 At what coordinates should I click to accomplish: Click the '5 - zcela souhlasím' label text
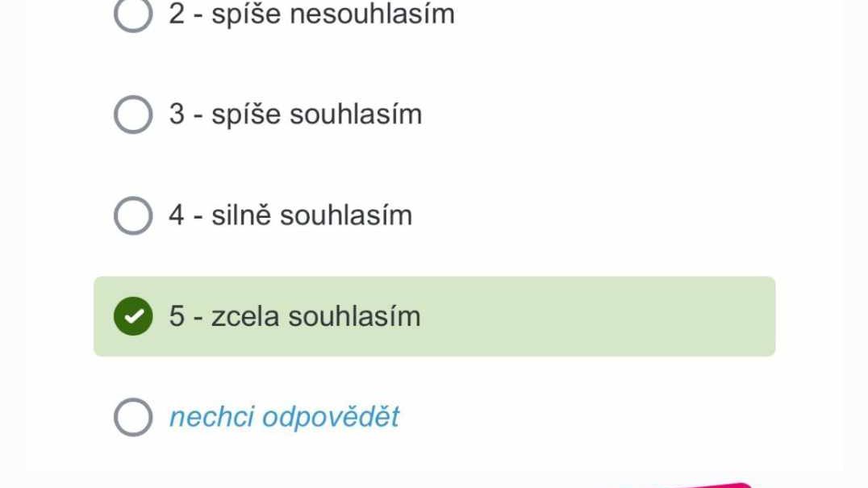[294, 316]
